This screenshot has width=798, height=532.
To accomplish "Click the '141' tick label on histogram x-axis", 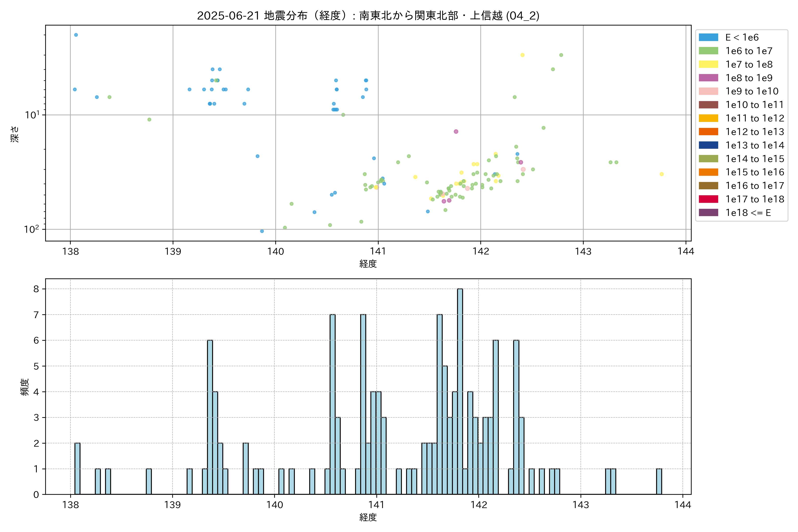I will pos(377,505).
